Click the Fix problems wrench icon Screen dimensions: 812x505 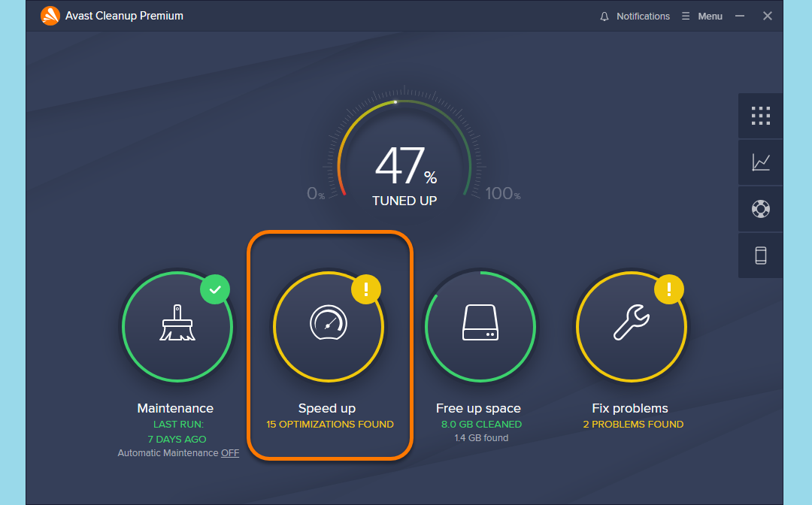(x=632, y=322)
